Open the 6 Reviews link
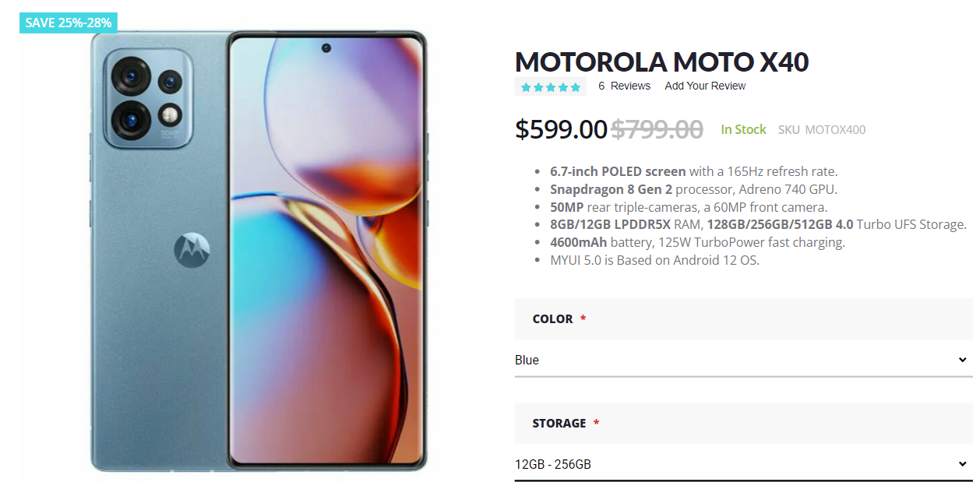Image resolution: width=980 pixels, height=482 pixels. coord(624,86)
